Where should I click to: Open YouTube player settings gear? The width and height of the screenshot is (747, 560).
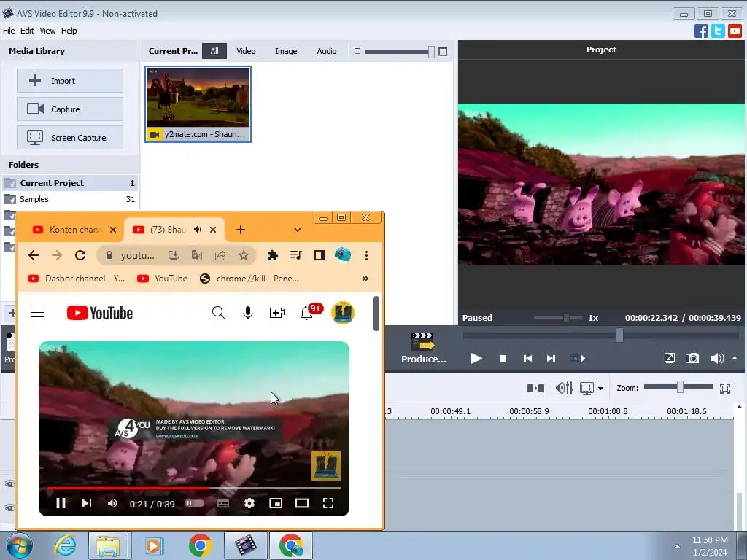[x=249, y=503]
